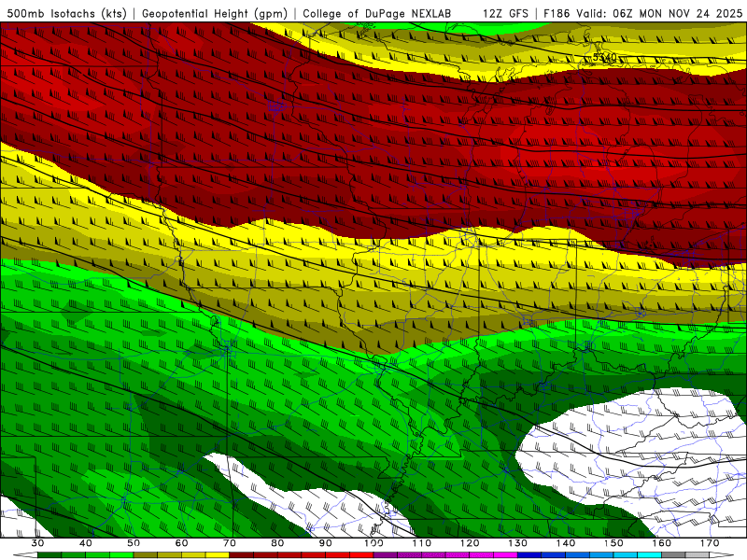The image size is (747, 560).
Task: Click the olive 50-55 kt legend swatch
Action: click(146, 555)
